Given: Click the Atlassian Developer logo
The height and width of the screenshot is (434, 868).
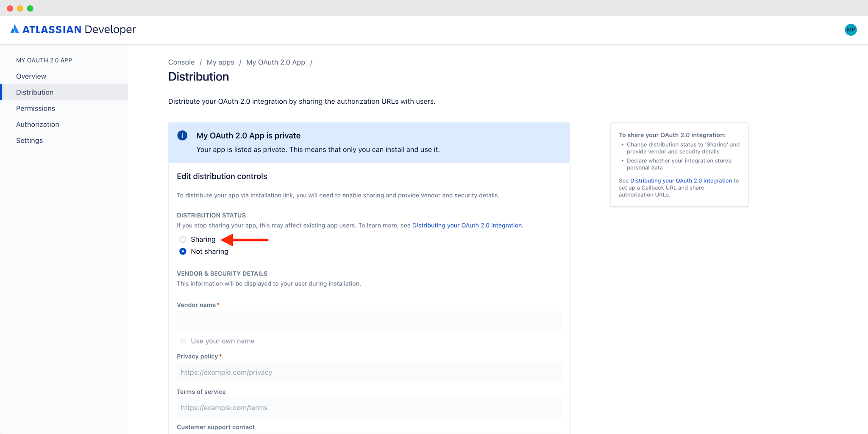Looking at the screenshot, I should point(73,29).
